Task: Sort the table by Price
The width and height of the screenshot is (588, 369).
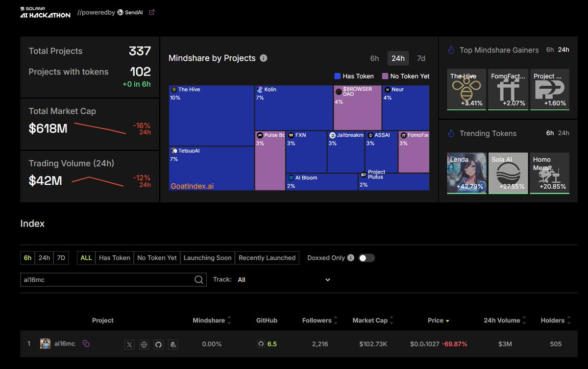Action: [x=439, y=320]
